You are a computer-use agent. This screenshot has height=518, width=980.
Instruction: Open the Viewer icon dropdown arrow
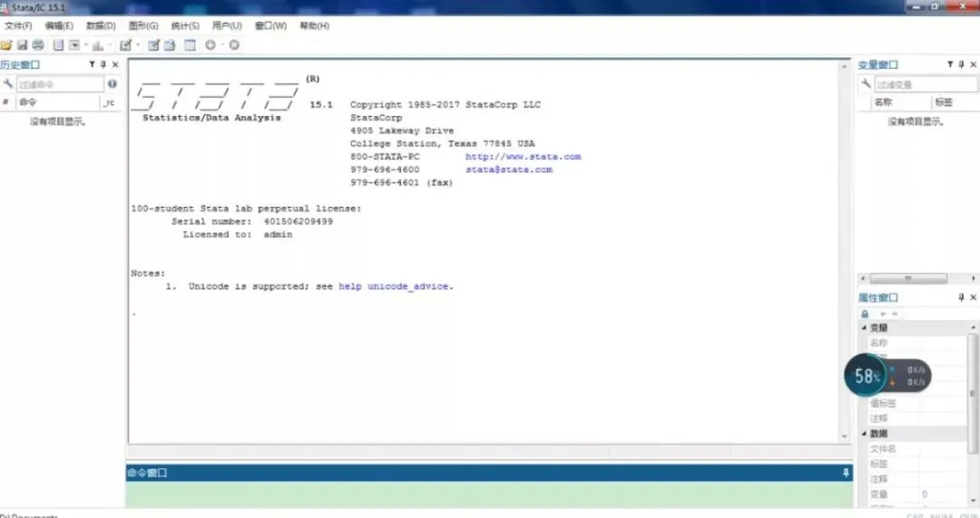pyautogui.click(x=85, y=45)
